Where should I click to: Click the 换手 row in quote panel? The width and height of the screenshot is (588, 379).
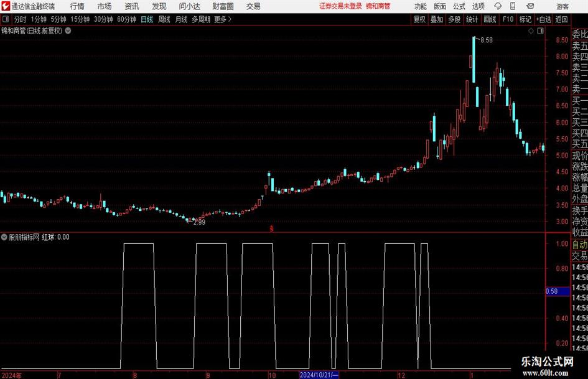(x=580, y=210)
